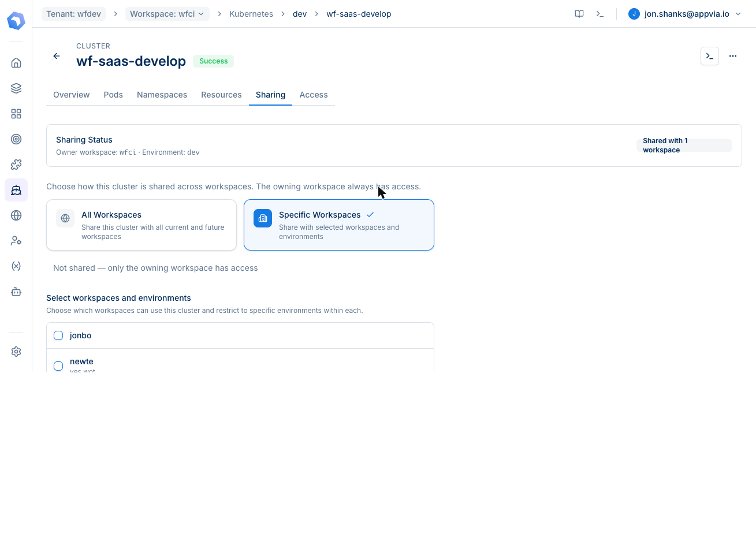Switch to the Resources tab
The width and height of the screenshot is (756, 560).
click(221, 95)
